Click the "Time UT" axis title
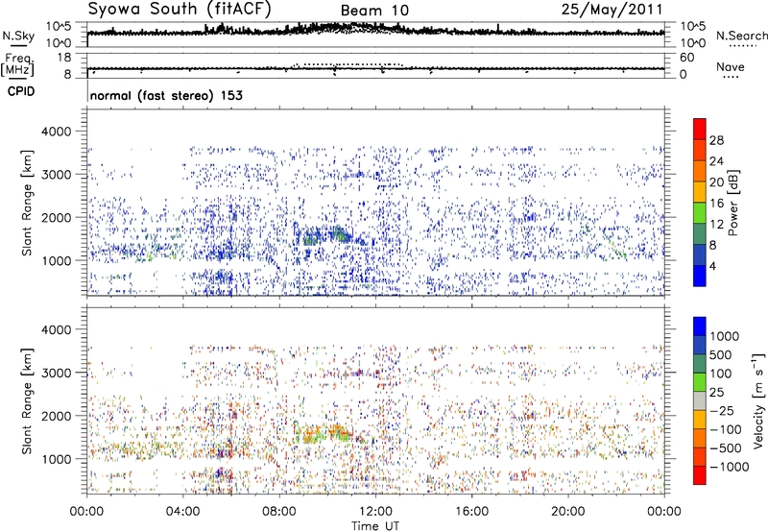768x532 pixels. point(375,526)
